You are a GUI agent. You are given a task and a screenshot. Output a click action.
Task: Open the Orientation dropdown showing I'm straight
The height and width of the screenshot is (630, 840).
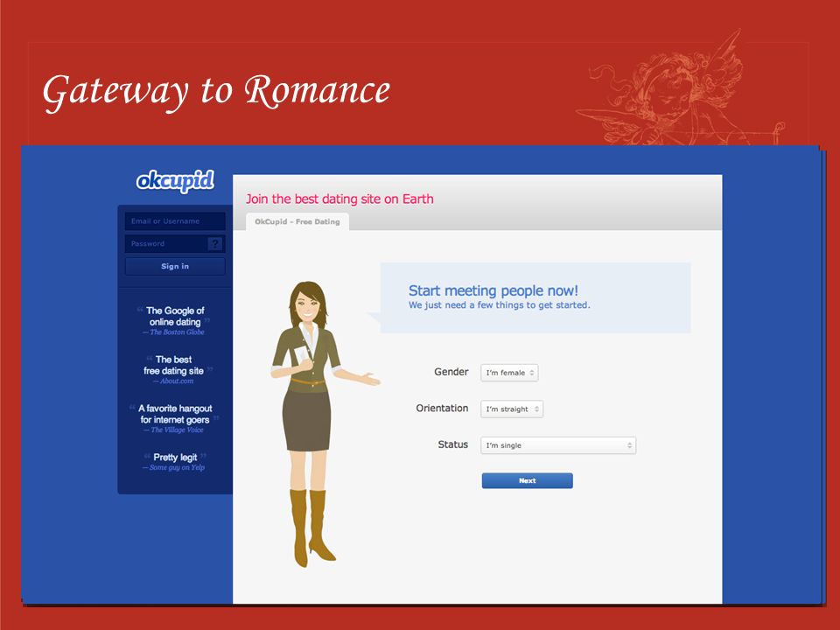(x=512, y=409)
